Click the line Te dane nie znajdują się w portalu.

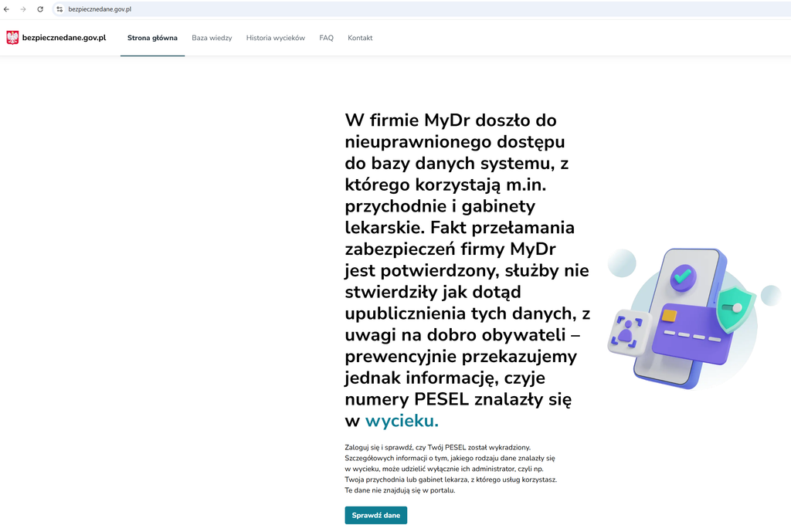click(400, 490)
